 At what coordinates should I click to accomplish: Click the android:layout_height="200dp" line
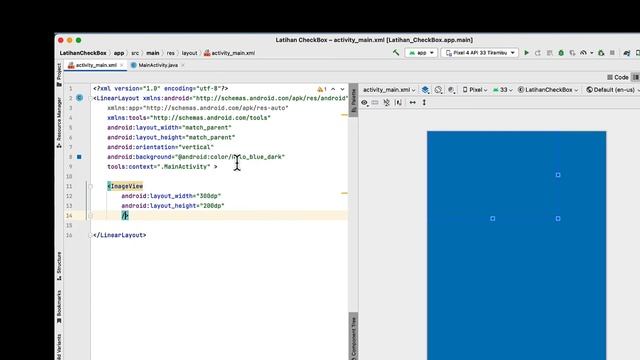tap(173, 206)
